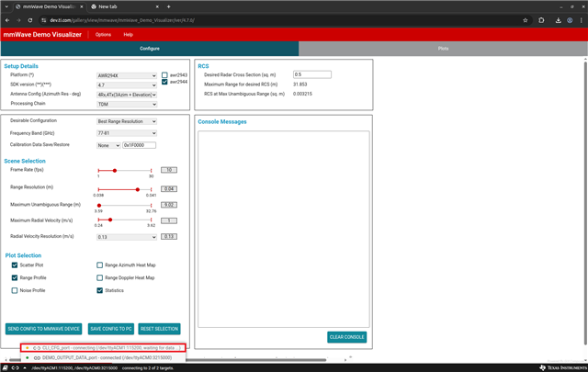This screenshot has height=372, width=588.
Task: Open the Help menu
Action: tap(129, 35)
